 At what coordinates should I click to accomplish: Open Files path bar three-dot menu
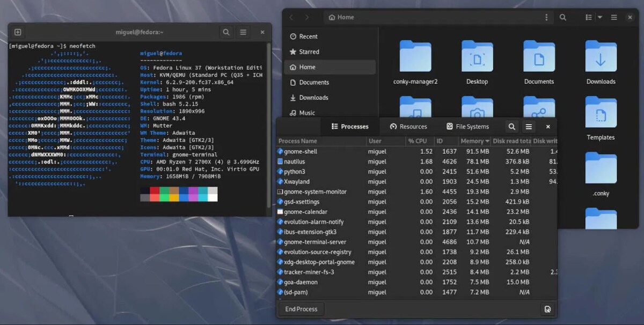tap(546, 17)
